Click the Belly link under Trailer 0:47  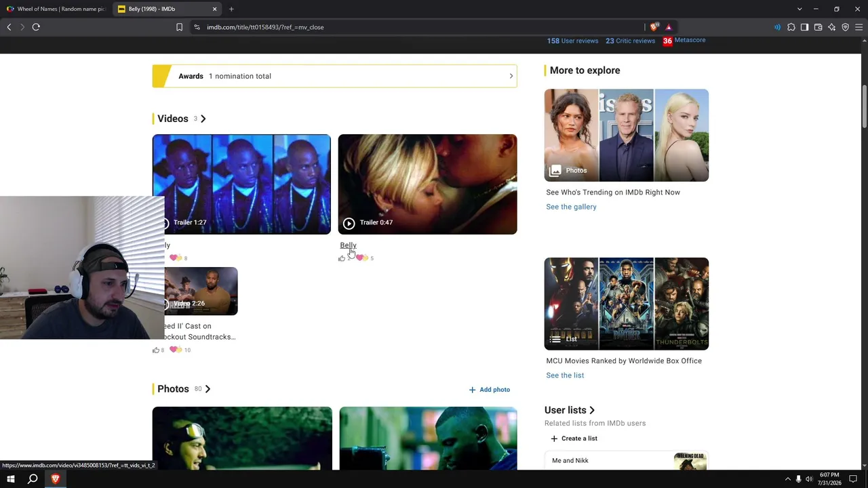click(x=348, y=245)
